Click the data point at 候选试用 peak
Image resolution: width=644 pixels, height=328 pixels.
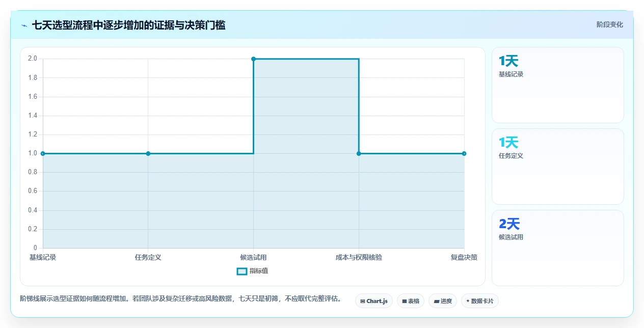(253, 59)
